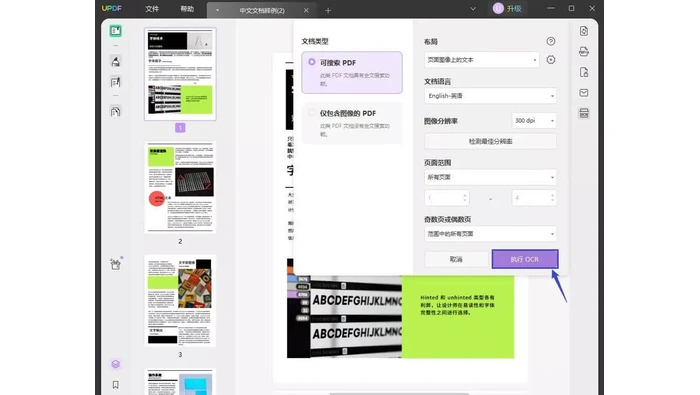Open the 奇数页或偶数页 dropdown
This screenshot has height=395, width=700.
click(490, 234)
